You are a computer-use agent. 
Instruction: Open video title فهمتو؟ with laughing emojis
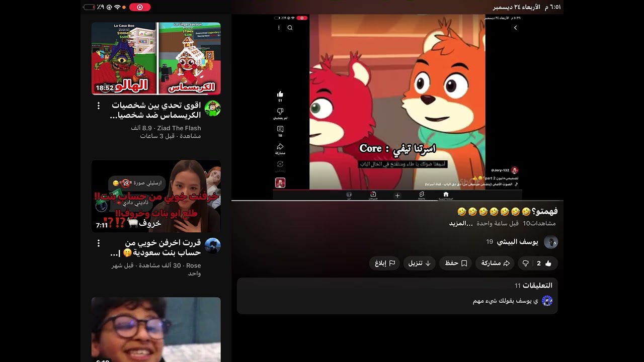[x=508, y=211]
